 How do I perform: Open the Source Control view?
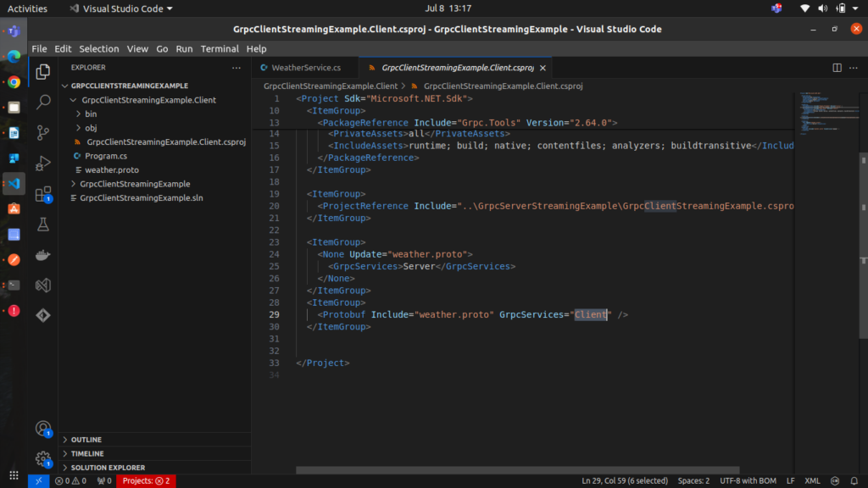(43, 132)
